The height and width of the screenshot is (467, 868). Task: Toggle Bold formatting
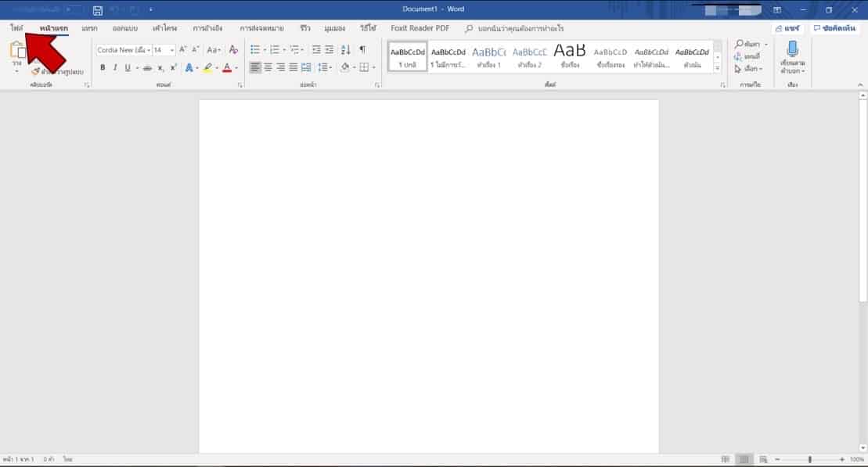point(103,68)
